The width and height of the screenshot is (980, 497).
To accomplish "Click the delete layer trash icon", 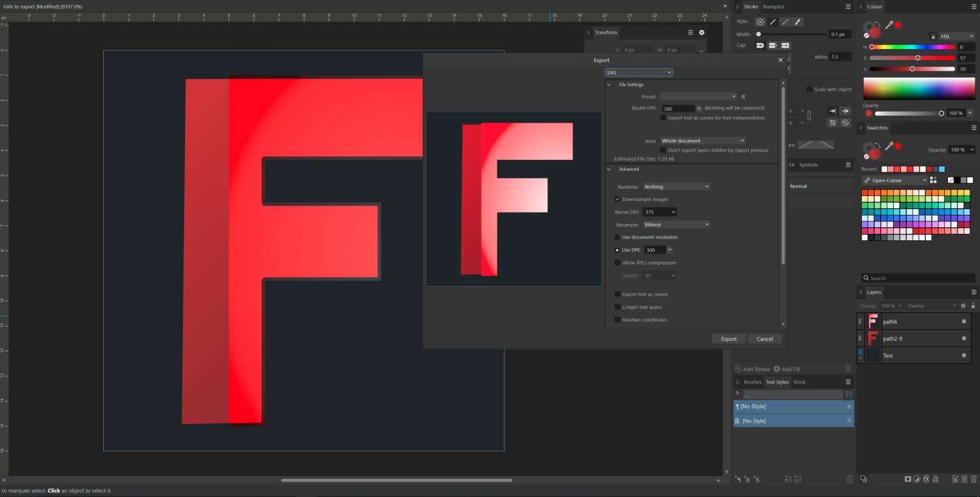I will pyautogui.click(x=974, y=479).
